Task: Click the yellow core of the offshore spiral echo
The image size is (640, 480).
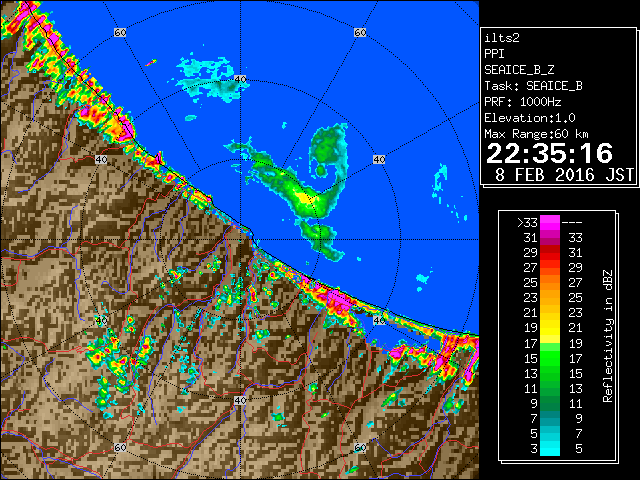Action: pyautogui.click(x=304, y=198)
